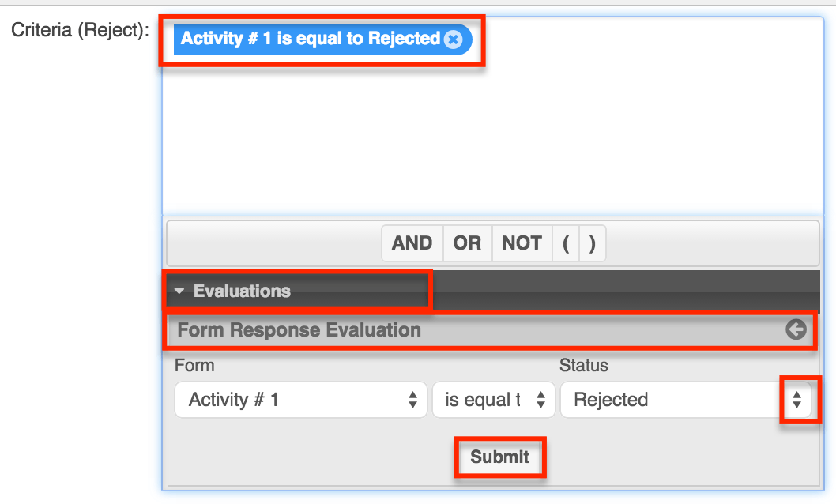Insert the OR operator
This screenshot has height=504, width=836.
(x=467, y=243)
